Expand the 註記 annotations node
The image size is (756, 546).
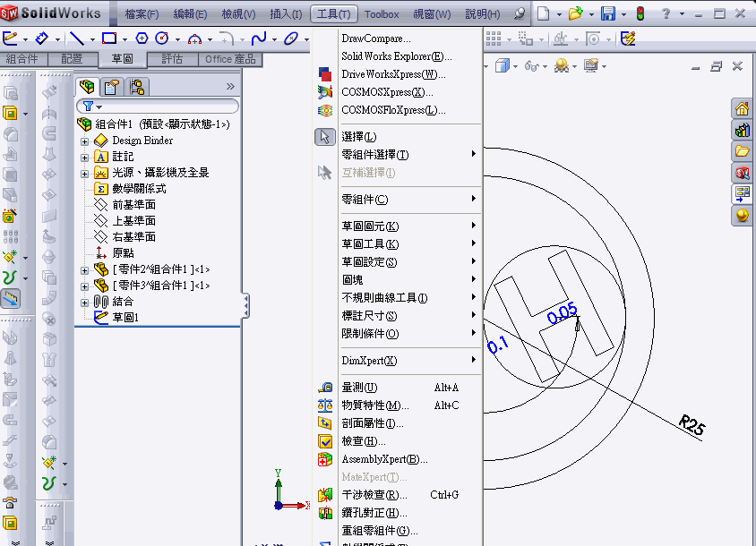(x=84, y=158)
